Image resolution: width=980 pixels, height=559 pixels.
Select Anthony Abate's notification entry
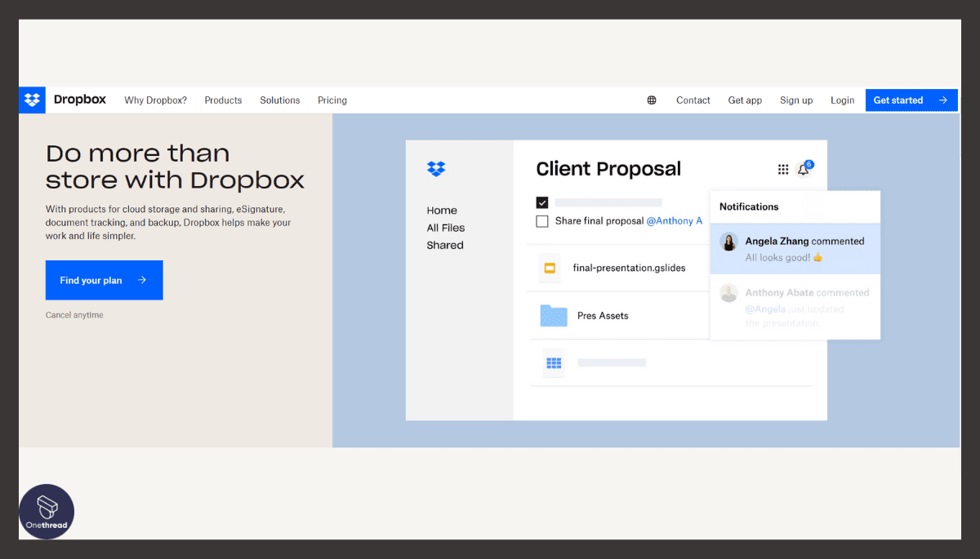[795, 307]
